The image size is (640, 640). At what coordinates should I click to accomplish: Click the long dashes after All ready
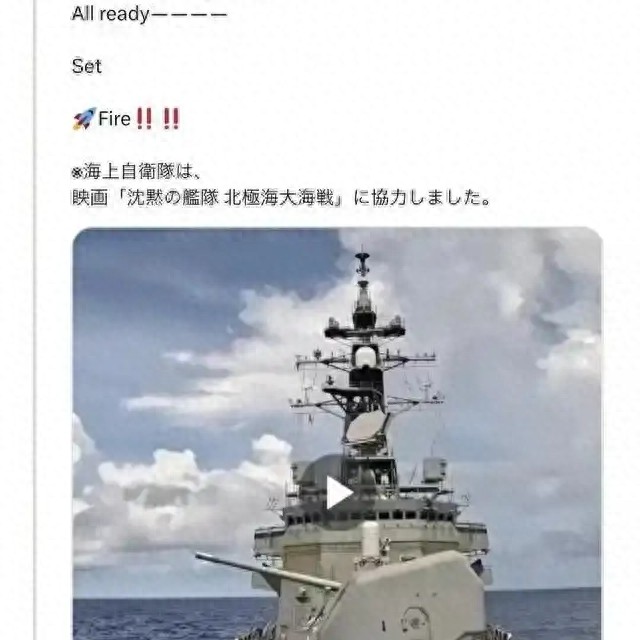point(189,16)
